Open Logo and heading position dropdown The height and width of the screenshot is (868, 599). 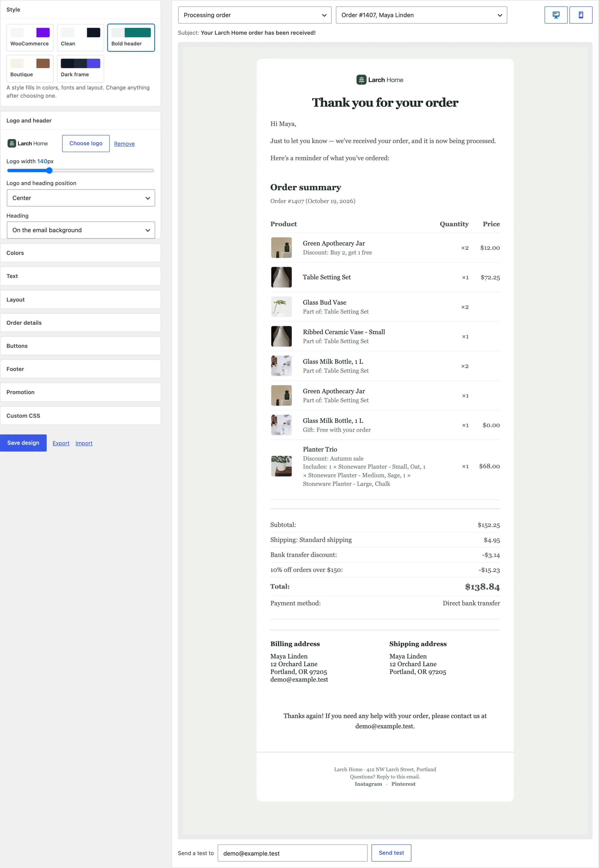pyautogui.click(x=81, y=198)
